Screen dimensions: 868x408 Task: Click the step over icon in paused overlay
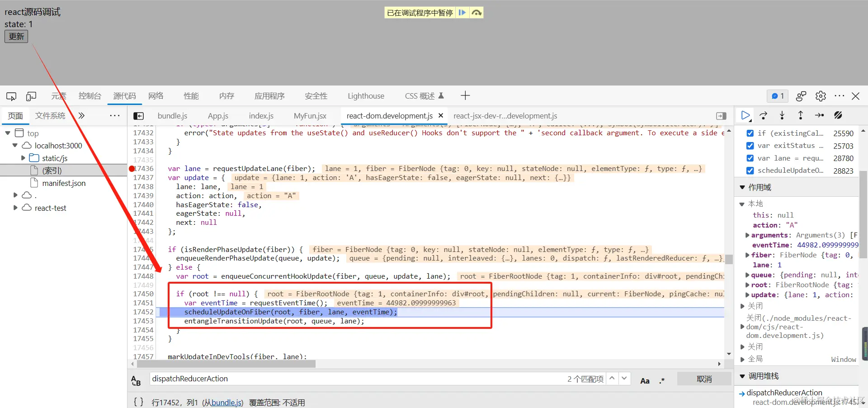476,13
